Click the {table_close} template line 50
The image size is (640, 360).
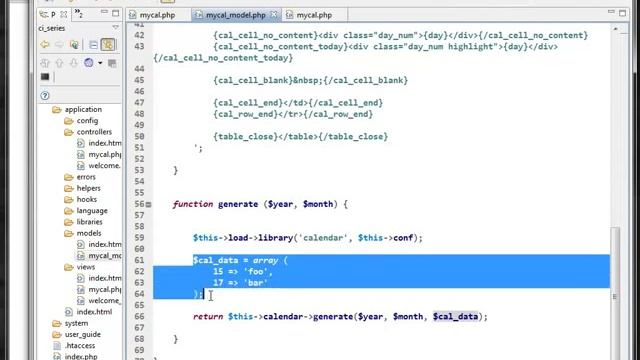300,137
